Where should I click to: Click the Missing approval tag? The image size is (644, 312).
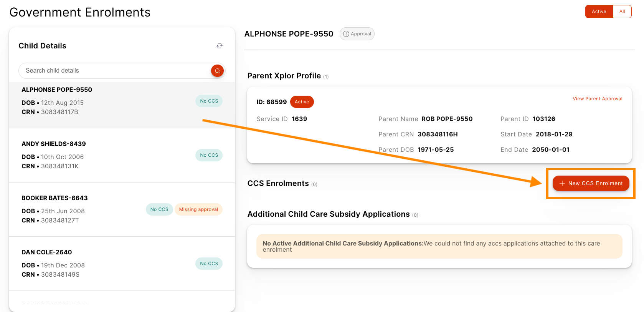click(198, 209)
